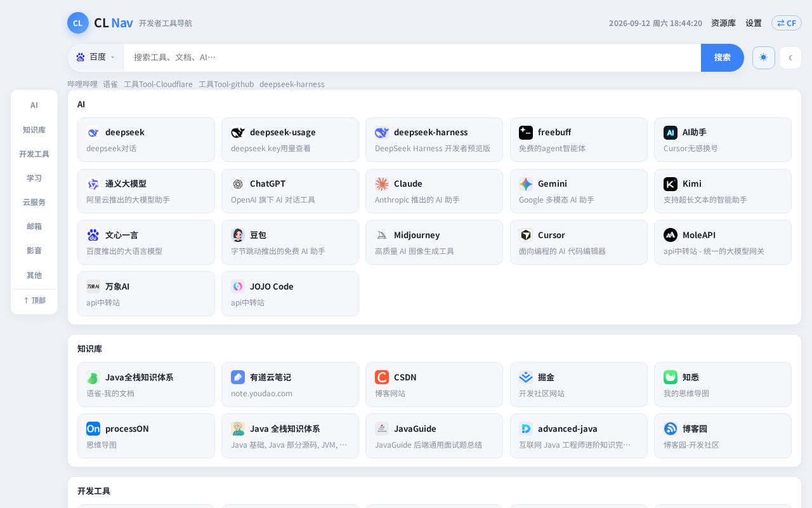Viewport: 812px width, 508px height.
Task: Jump to 云服务 section in sidebar
Action: tap(34, 202)
